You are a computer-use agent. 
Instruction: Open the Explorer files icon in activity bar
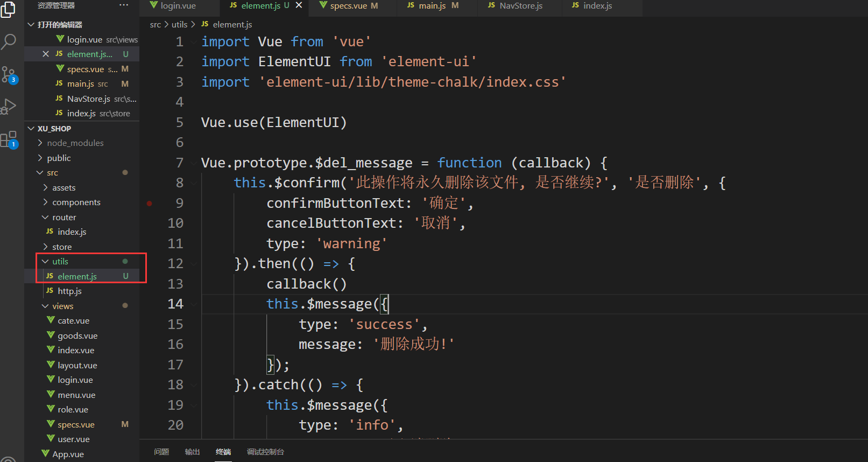(9, 9)
